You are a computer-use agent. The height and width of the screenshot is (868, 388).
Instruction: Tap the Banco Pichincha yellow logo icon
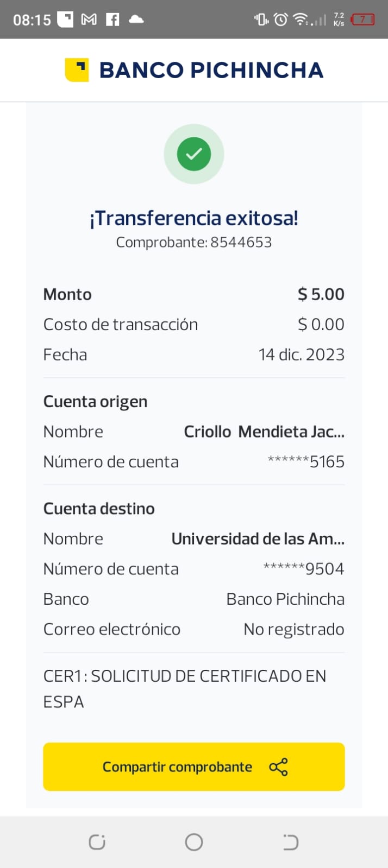click(77, 70)
